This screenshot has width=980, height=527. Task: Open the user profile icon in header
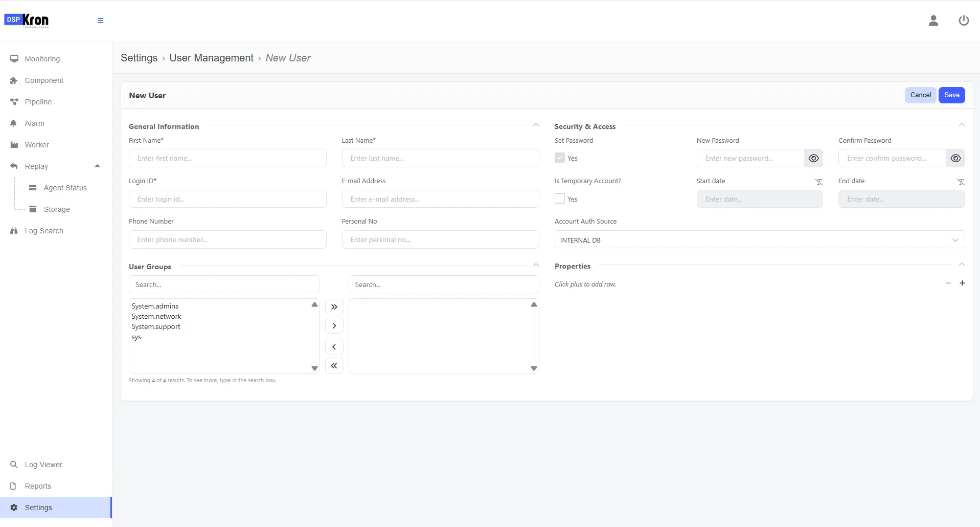pyautogui.click(x=933, y=20)
